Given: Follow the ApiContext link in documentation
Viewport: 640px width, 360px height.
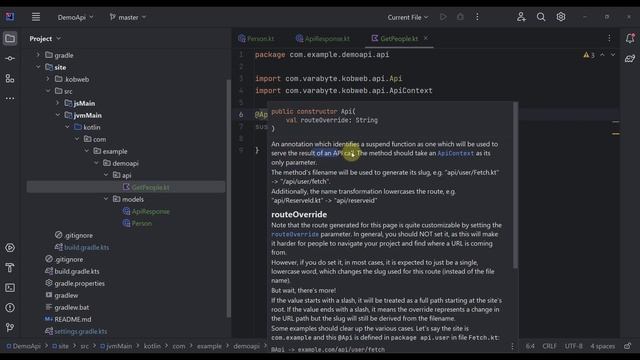Looking at the screenshot, I should click(456, 153).
